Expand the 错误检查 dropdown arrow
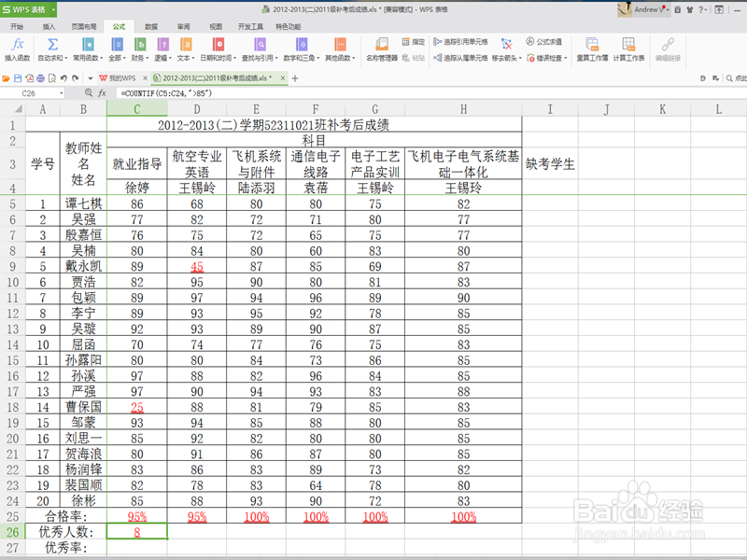747x560 pixels. [566, 58]
